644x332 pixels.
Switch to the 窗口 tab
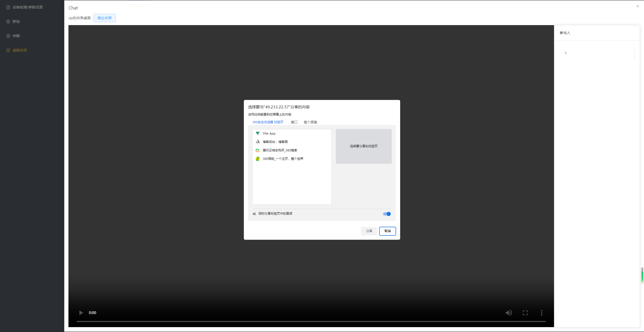pos(294,122)
